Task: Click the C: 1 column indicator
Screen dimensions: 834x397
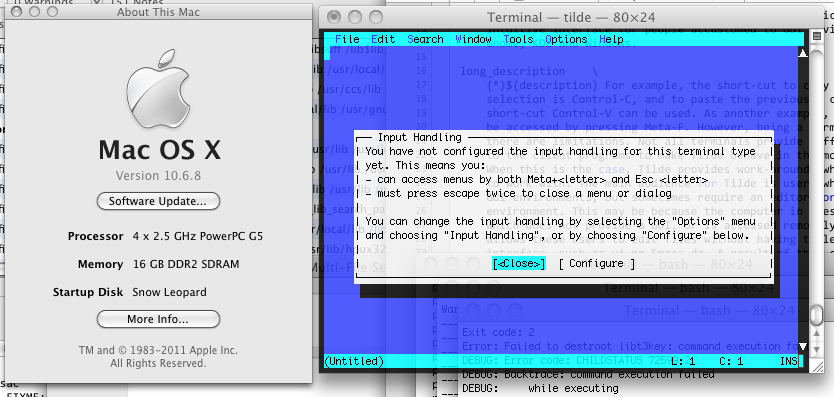Action: [731, 361]
